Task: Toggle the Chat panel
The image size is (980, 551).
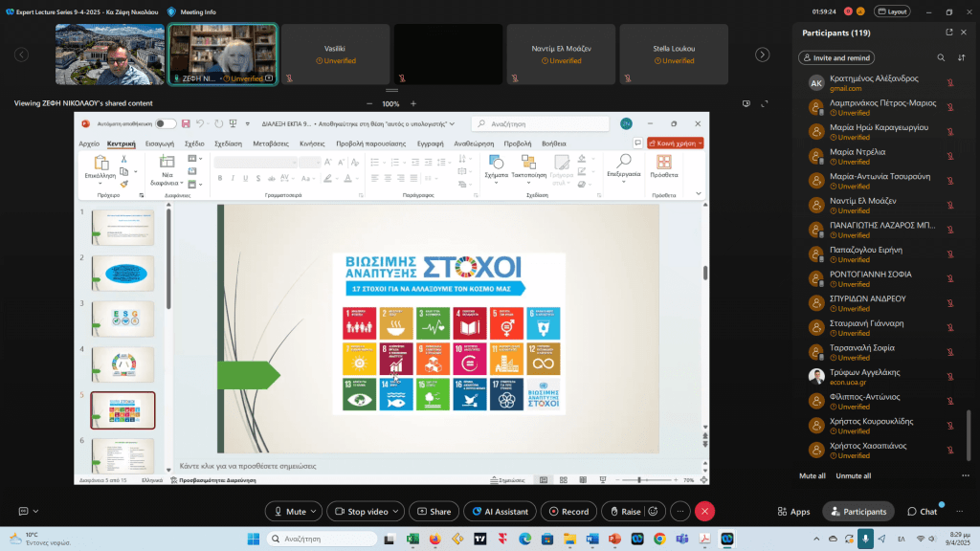Action: pyautogui.click(x=923, y=512)
